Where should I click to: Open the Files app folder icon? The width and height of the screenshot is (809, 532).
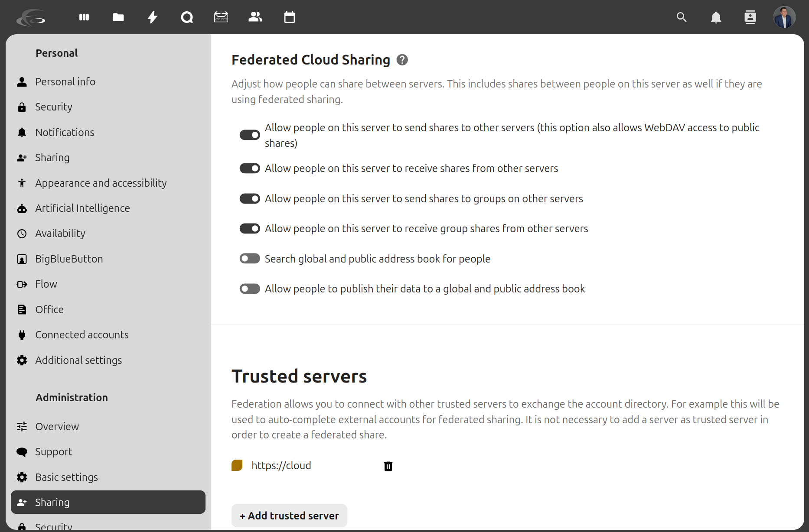(x=118, y=17)
